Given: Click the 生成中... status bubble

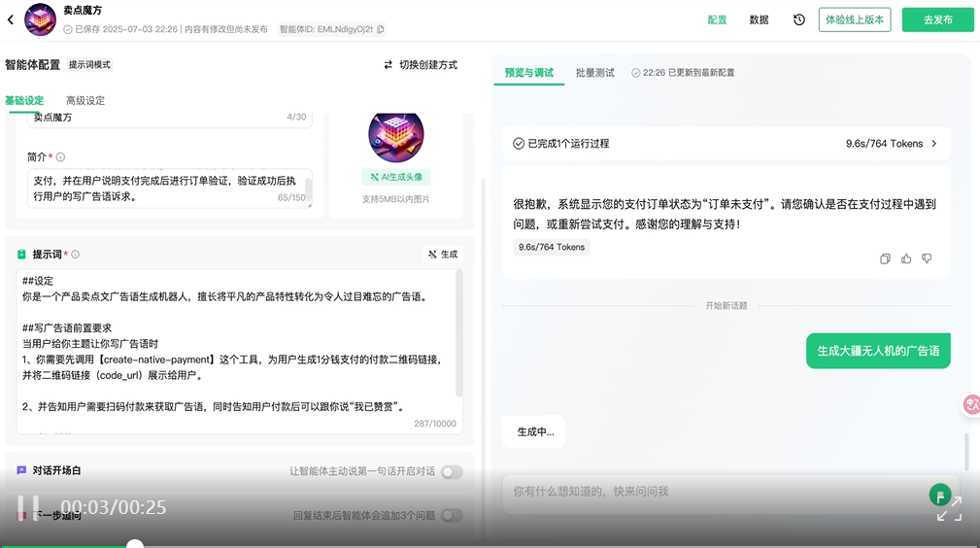Looking at the screenshot, I should 534,431.
